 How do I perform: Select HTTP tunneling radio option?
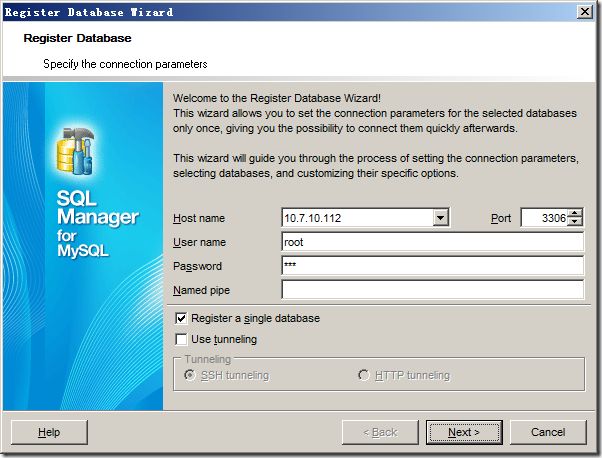click(364, 375)
